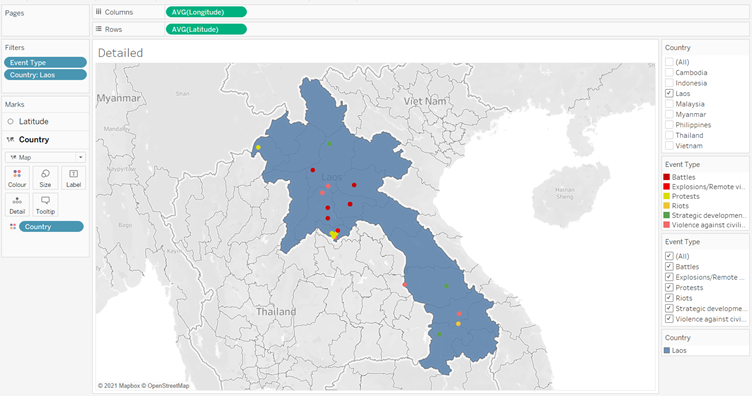Open the Size marks card

click(45, 178)
